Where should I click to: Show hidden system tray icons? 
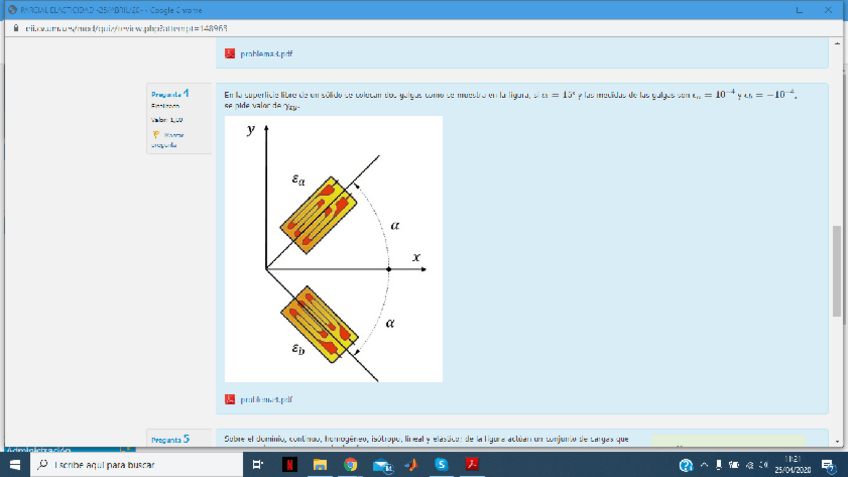coord(704,465)
